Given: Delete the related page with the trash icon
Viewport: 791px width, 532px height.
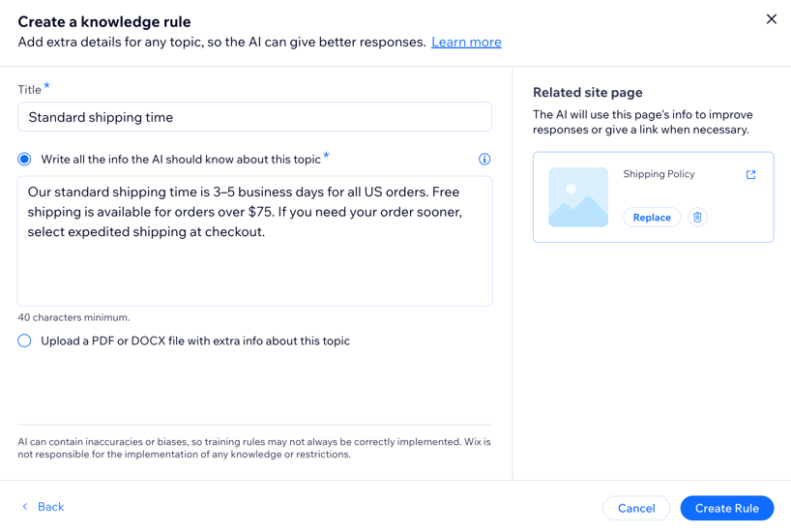Looking at the screenshot, I should [697, 218].
